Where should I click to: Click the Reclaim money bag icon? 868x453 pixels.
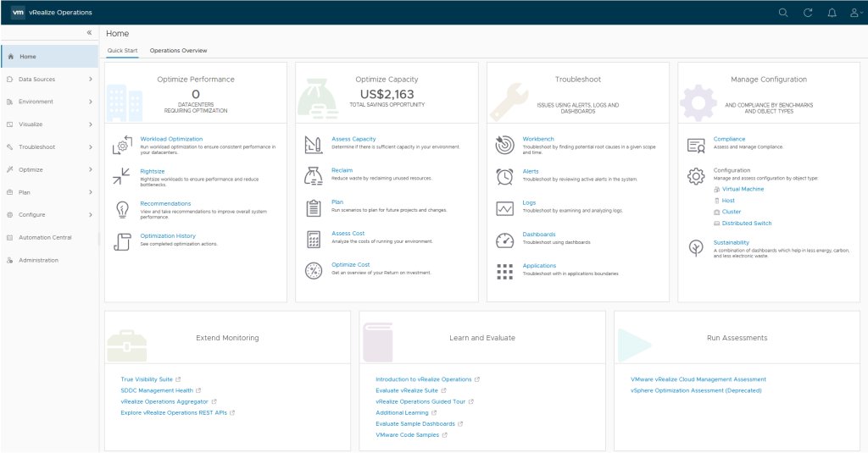tap(314, 176)
